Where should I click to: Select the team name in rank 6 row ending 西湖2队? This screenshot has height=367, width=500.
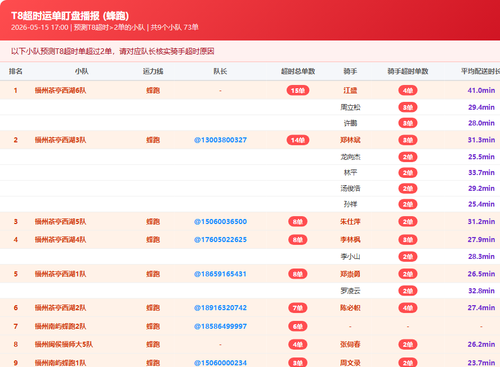(x=60, y=308)
